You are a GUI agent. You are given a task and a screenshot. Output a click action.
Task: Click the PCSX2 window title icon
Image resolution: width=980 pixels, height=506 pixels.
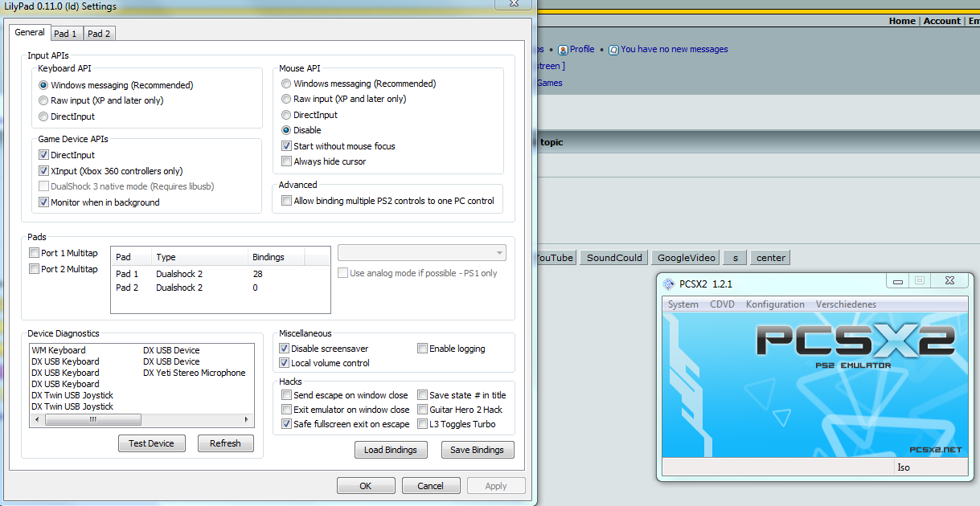pyautogui.click(x=667, y=284)
